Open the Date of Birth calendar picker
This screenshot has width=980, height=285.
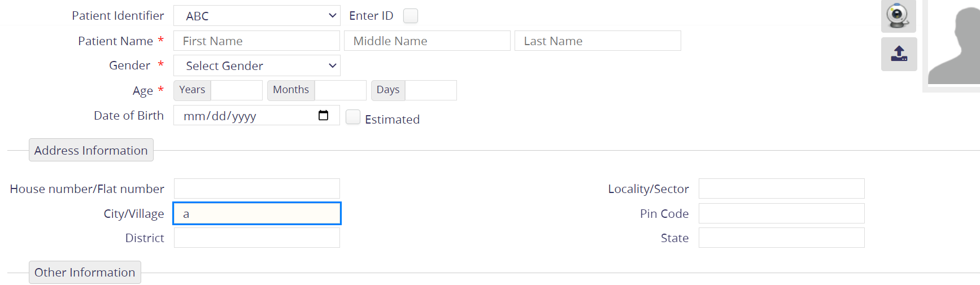click(x=323, y=116)
